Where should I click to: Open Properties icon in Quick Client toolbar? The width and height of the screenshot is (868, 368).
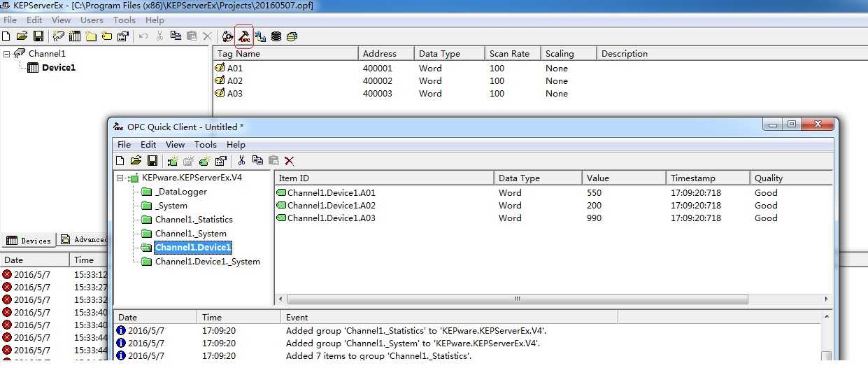click(x=220, y=161)
